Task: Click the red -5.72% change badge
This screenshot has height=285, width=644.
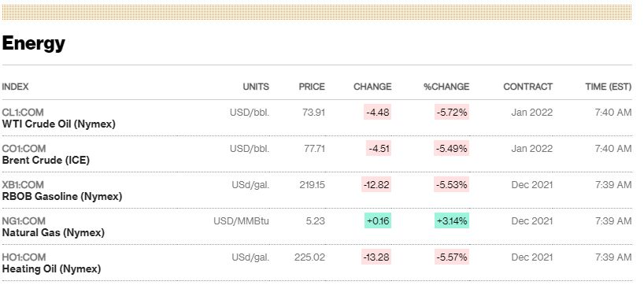Action: pyautogui.click(x=452, y=112)
